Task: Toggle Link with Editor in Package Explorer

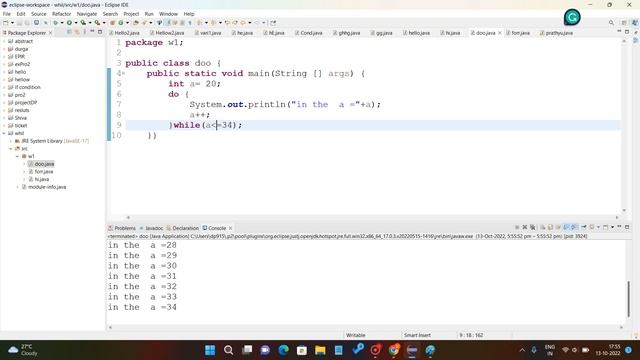Action: (77, 32)
